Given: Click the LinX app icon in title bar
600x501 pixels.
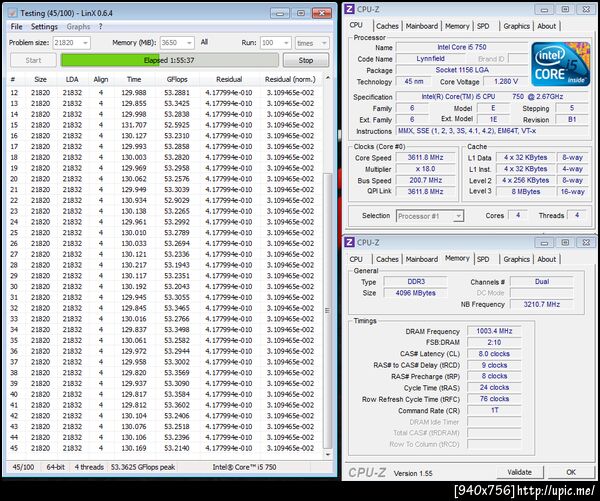Looking at the screenshot, I should click(12, 13).
